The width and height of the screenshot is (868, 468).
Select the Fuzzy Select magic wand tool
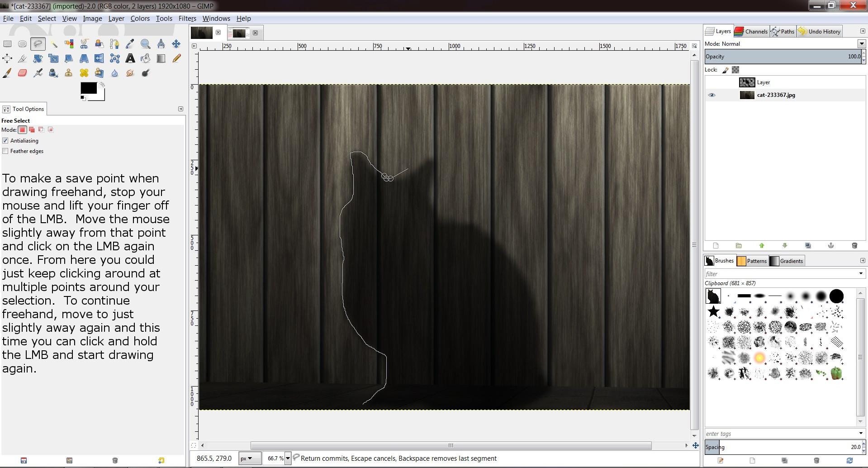(x=54, y=44)
